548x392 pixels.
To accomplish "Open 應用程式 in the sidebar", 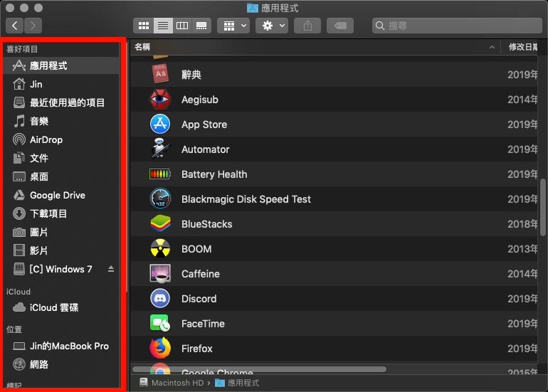I will click(61, 65).
